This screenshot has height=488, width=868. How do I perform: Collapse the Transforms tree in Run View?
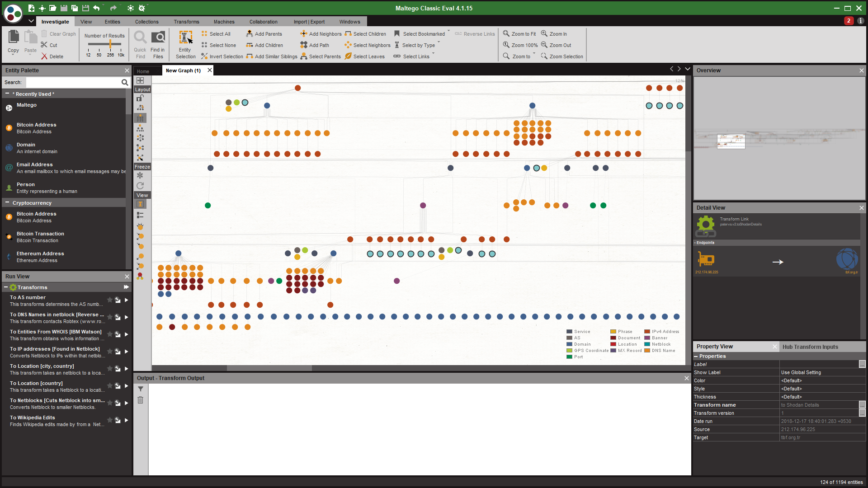(6, 287)
